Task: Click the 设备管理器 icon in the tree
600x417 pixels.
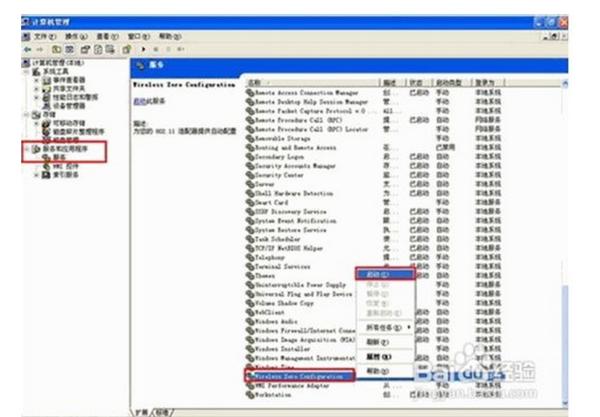Action: click(x=46, y=106)
